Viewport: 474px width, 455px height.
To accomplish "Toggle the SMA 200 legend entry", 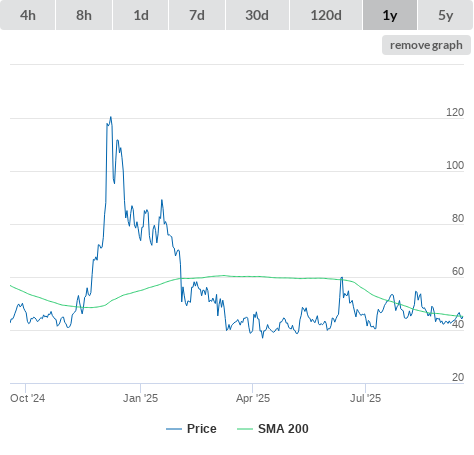I will [x=283, y=429].
